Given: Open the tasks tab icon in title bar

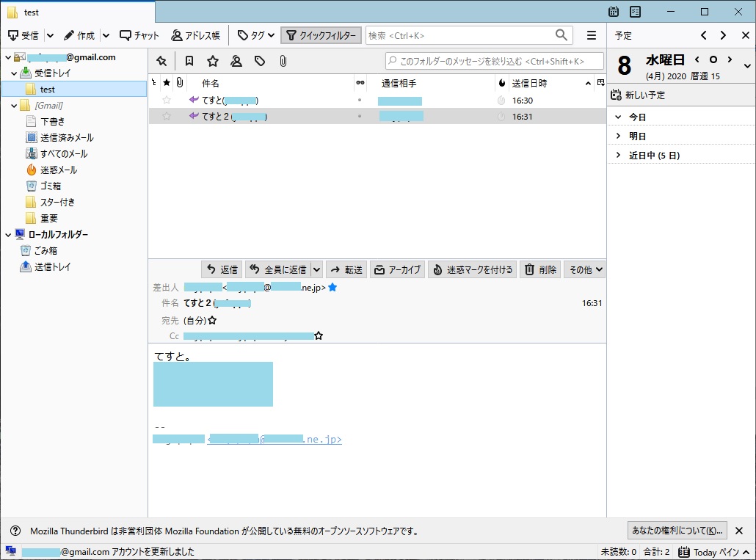Looking at the screenshot, I should [x=635, y=12].
